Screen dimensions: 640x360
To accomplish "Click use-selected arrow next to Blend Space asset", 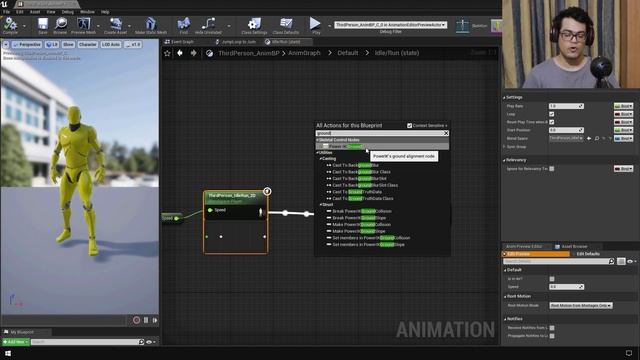I will click(x=589, y=139).
